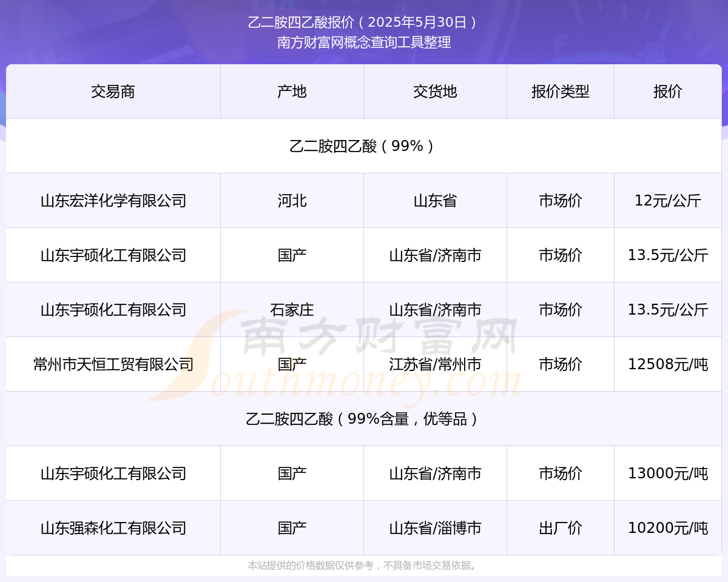Select the 交易商 column header

113,92
